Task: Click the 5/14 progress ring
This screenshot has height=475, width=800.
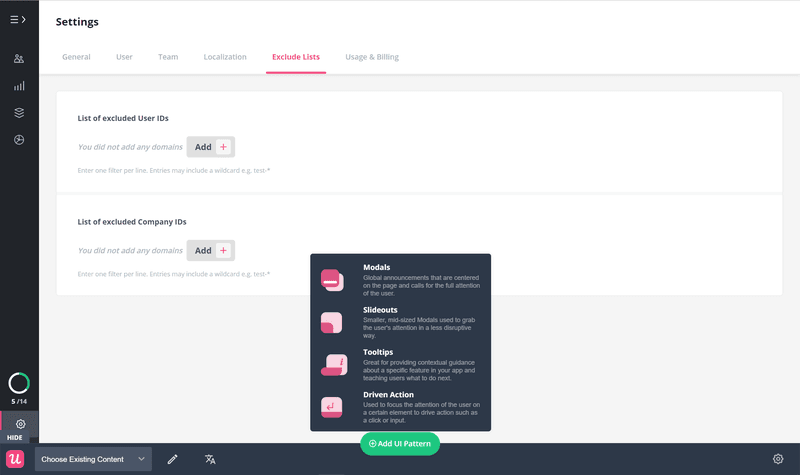Action: click(19, 383)
